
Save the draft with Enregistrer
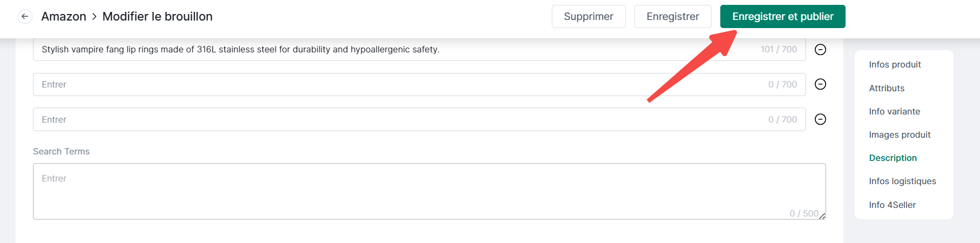coord(672,17)
